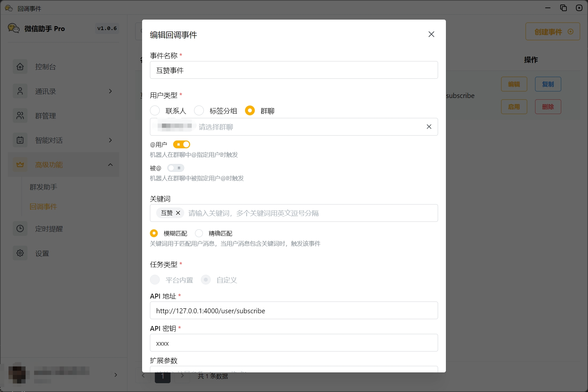The width and height of the screenshot is (588, 392).
Task: Enable the 被@ toggle
Action: coord(175,168)
